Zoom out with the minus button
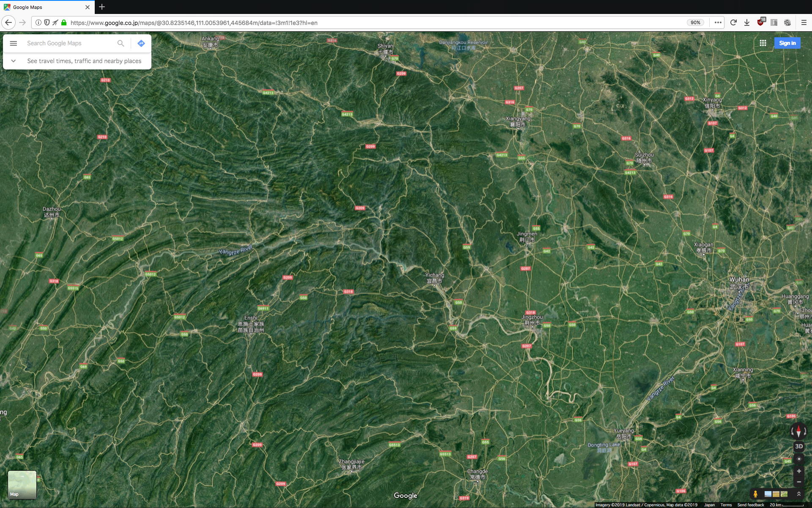The height and width of the screenshot is (508, 812). pos(798,482)
